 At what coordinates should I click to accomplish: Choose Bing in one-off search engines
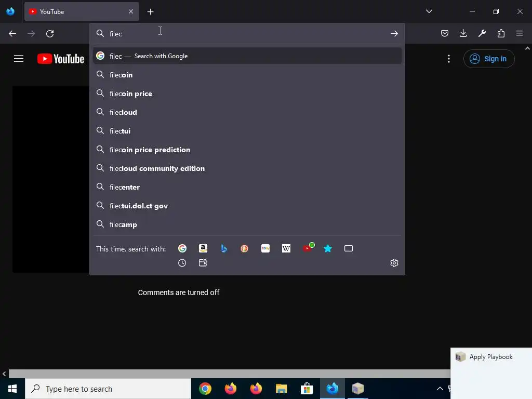coord(224,248)
